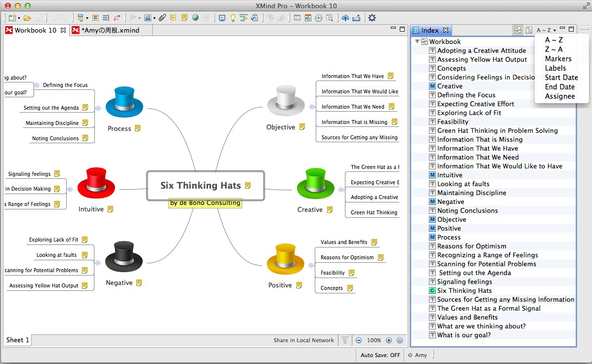Sort index by Assignee
The width and height of the screenshot is (592, 364).
pos(560,96)
